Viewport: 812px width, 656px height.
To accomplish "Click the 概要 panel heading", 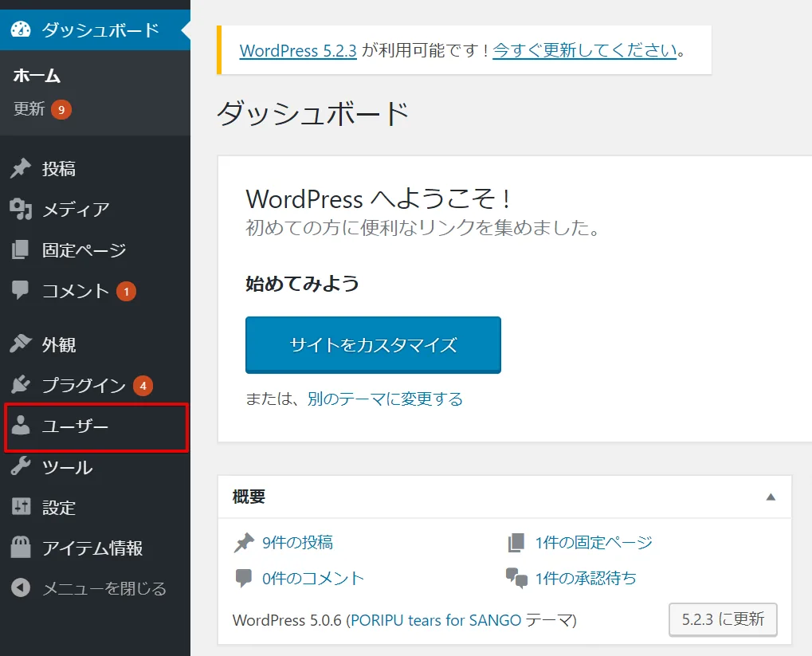I will 249,497.
